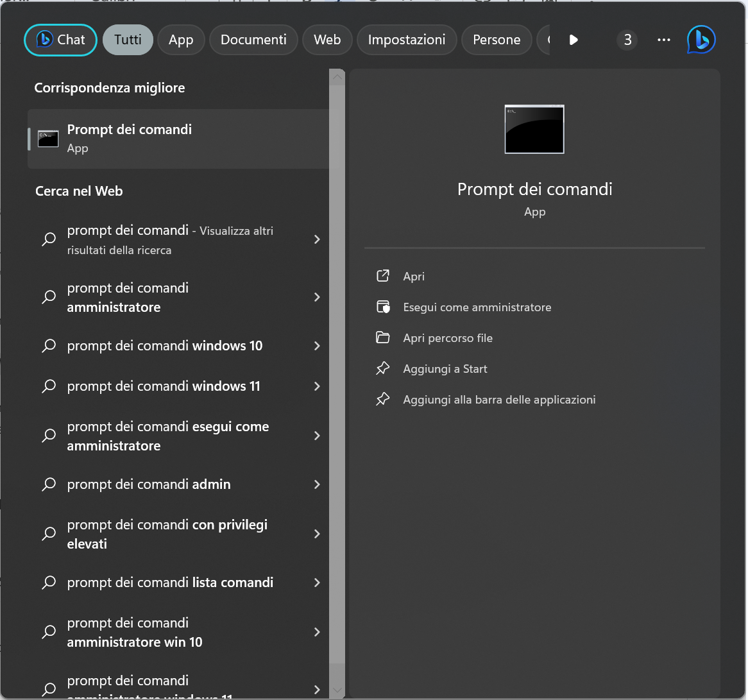
Task: Click the pin icon for Aggiungi a Start
Action: (x=382, y=368)
